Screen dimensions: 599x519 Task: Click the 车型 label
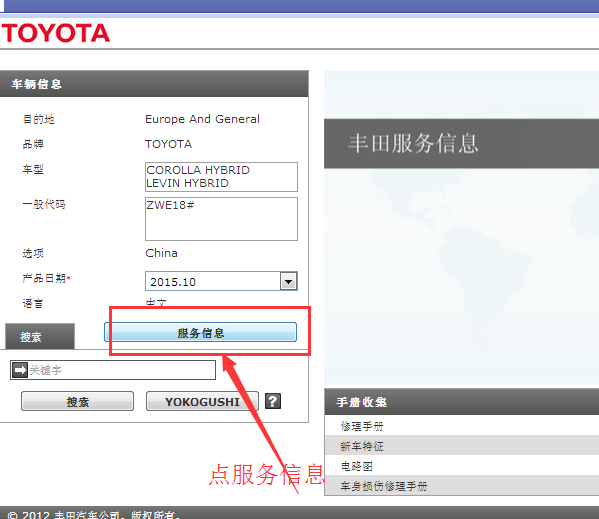click(x=33, y=169)
